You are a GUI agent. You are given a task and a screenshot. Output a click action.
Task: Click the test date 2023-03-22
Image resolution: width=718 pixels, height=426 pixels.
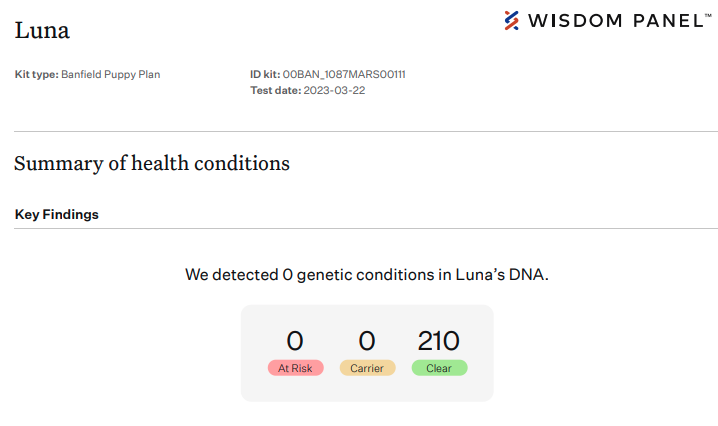pyautogui.click(x=334, y=90)
